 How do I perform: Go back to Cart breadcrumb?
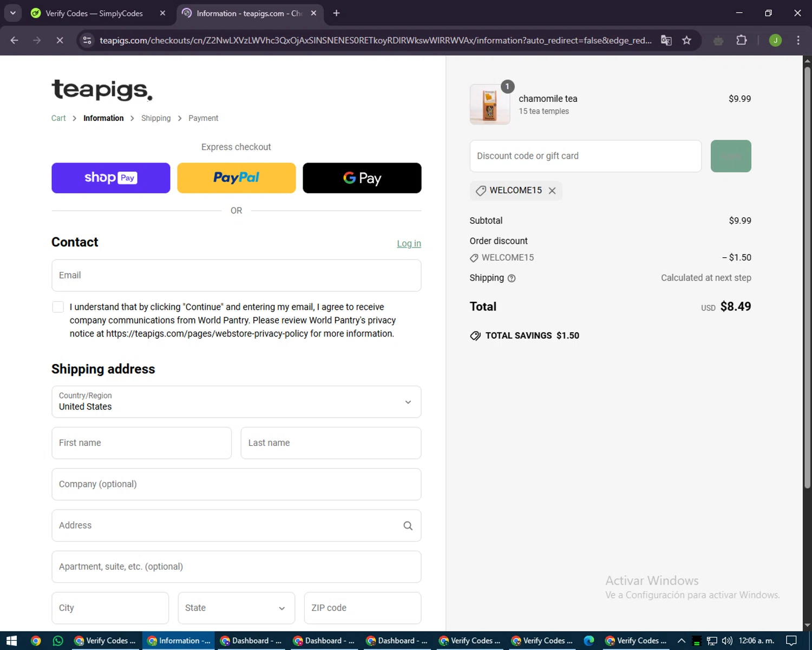point(58,118)
